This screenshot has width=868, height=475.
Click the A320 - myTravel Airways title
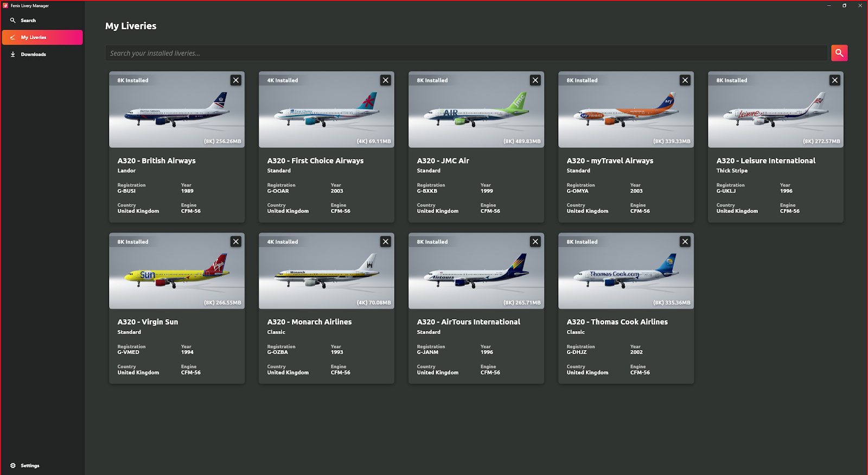click(x=610, y=161)
